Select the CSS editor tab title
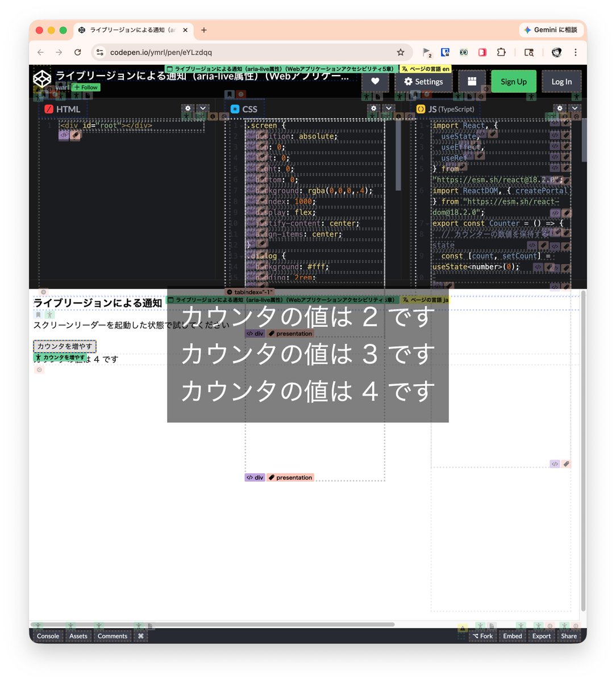This screenshot has width=616, height=682. [x=244, y=109]
